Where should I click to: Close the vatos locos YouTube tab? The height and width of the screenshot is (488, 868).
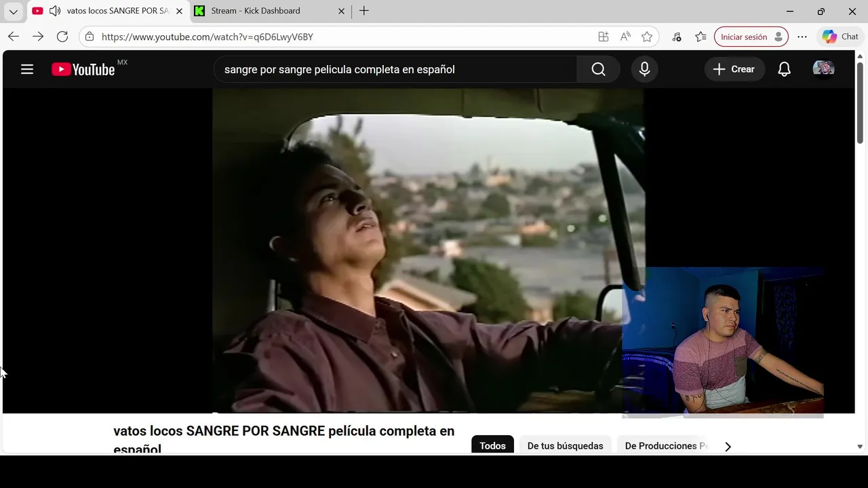[x=179, y=11]
